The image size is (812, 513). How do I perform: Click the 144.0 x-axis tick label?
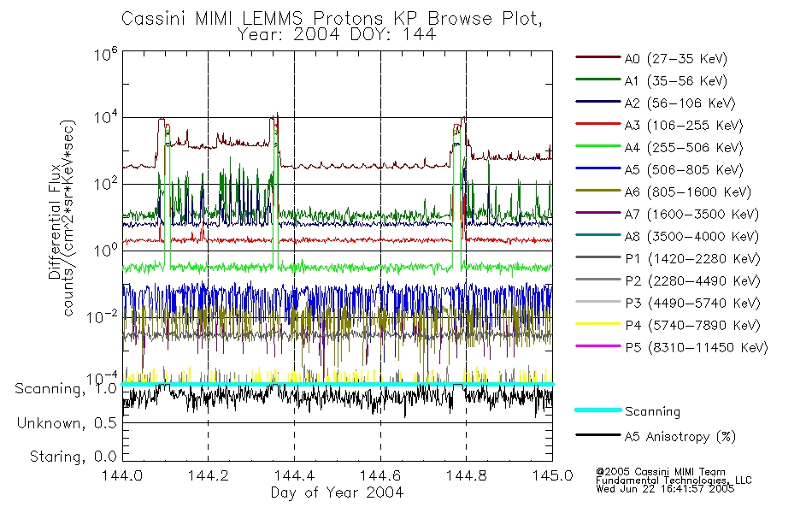tap(122, 475)
